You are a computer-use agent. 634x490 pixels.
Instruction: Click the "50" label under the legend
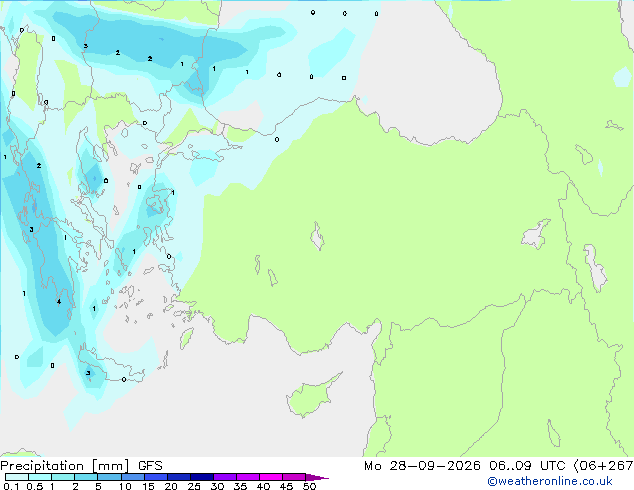[309, 486]
